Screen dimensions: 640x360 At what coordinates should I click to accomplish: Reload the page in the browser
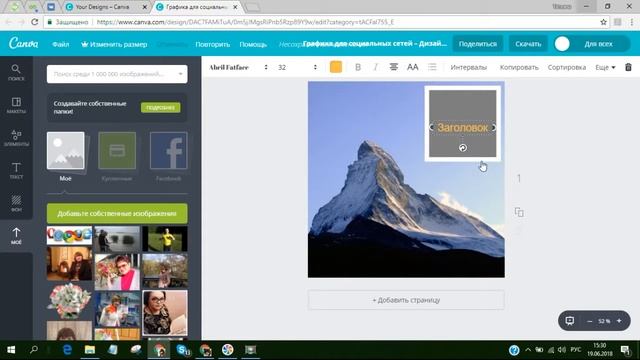pos(35,22)
